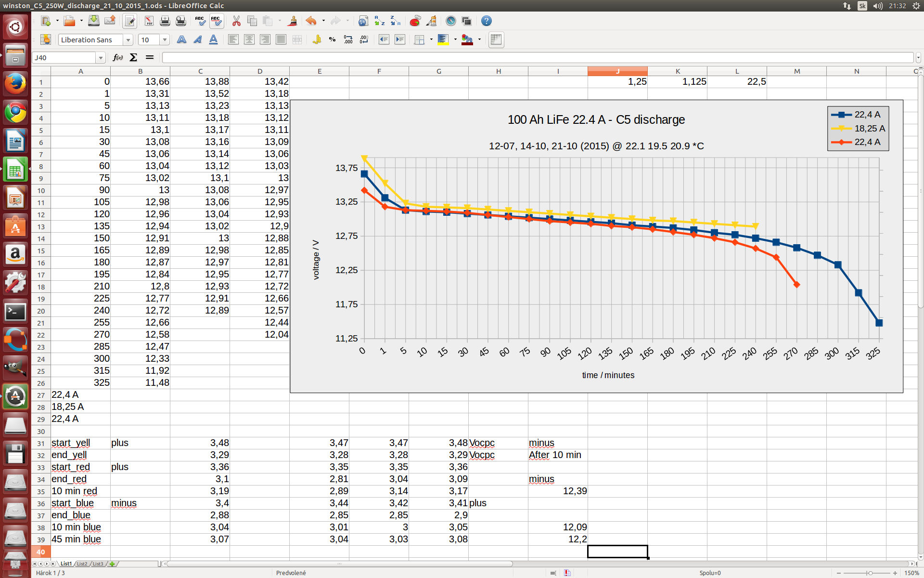This screenshot has height=578, width=924.
Task: Open the font size 10 dropdown
Action: coord(165,39)
